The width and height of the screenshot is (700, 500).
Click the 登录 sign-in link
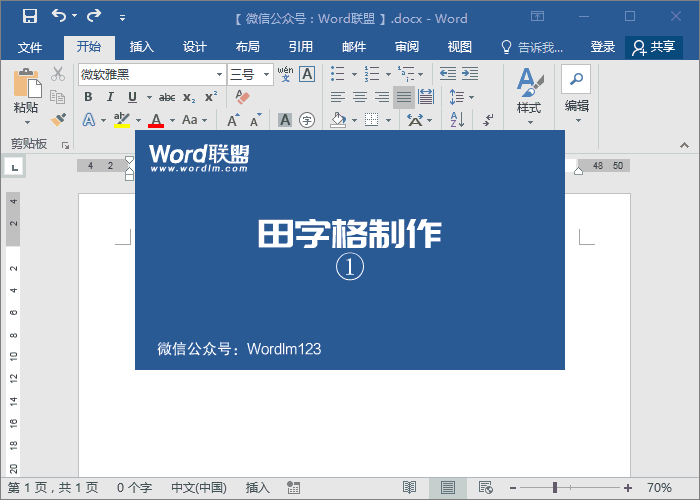[x=603, y=46]
